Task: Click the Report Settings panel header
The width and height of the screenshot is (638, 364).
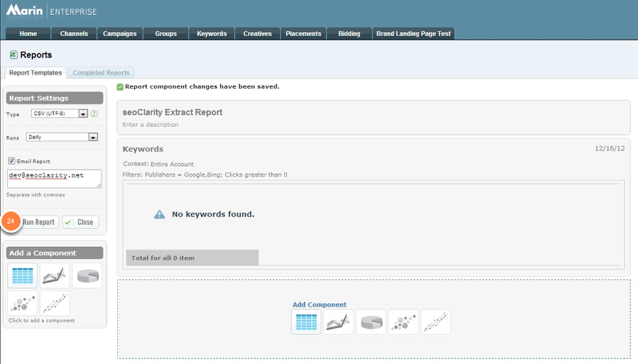Action: pos(55,98)
